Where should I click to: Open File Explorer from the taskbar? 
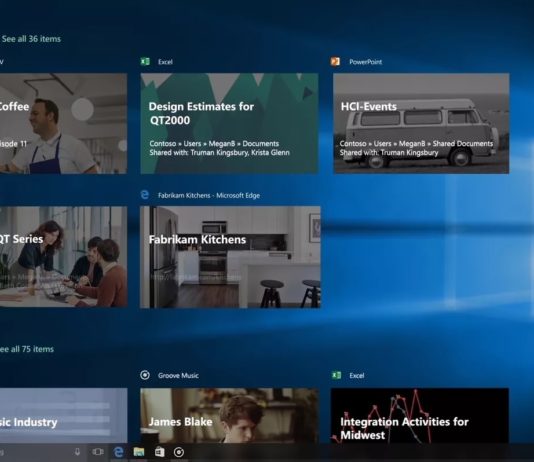pos(139,452)
